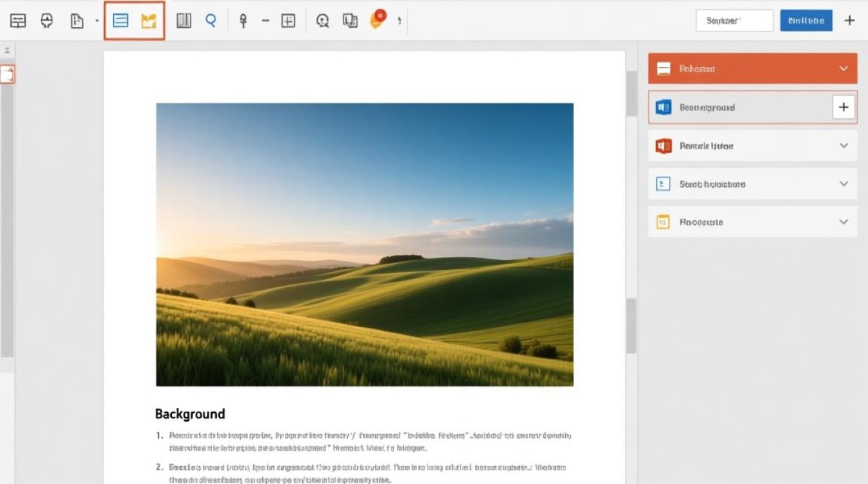Viewport: 868px width, 484px height.
Task: Click the boxed plus icon in toolbar
Action: [288, 21]
